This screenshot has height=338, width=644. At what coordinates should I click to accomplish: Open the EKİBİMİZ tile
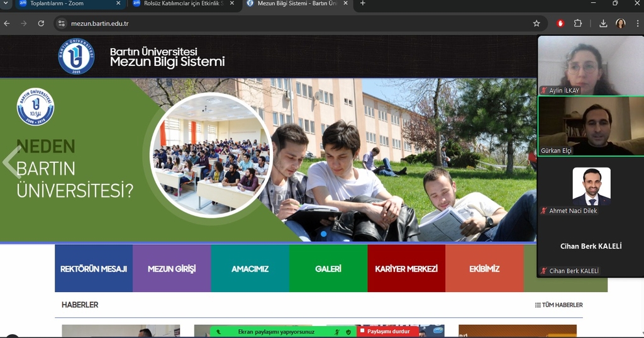(x=485, y=269)
